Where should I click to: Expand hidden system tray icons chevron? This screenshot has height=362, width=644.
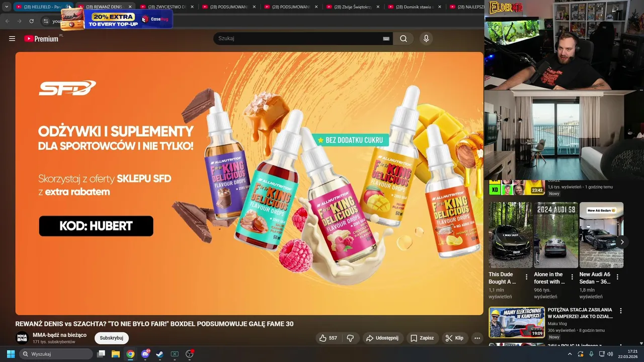pyautogui.click(x=570, y=354)
